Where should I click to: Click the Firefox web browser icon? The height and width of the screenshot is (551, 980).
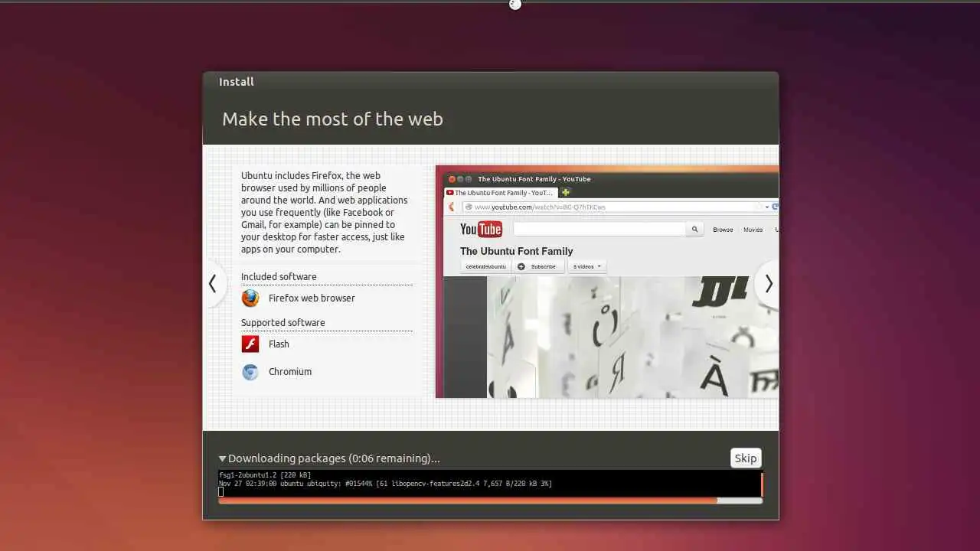click(x=250, y=298)
